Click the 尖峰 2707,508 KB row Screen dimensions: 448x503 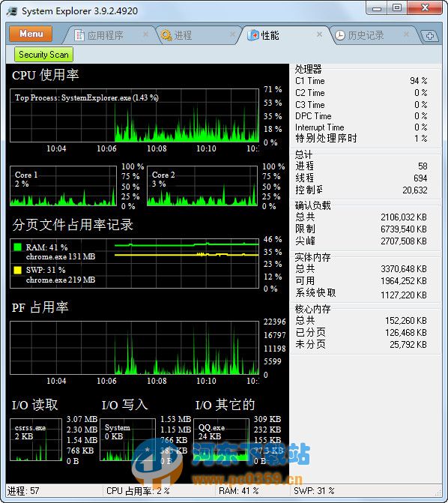click(x=361, y=241)
